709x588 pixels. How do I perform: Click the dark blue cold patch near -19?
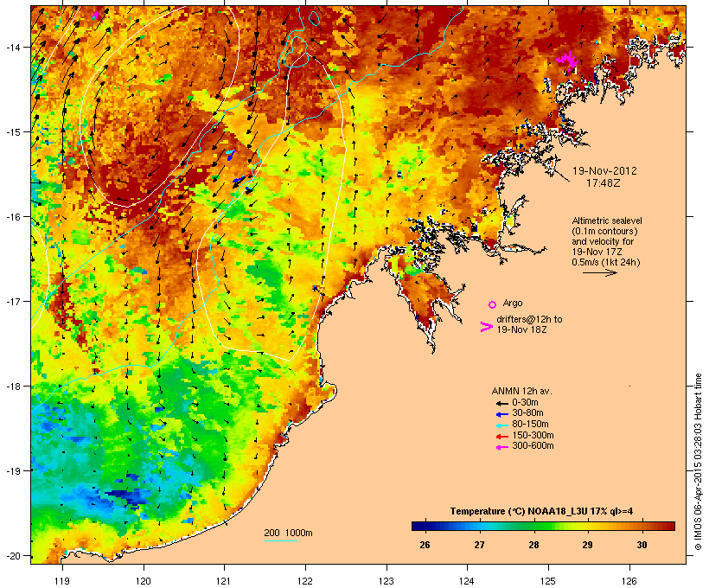pyautogui.click(x=129, y=495)
